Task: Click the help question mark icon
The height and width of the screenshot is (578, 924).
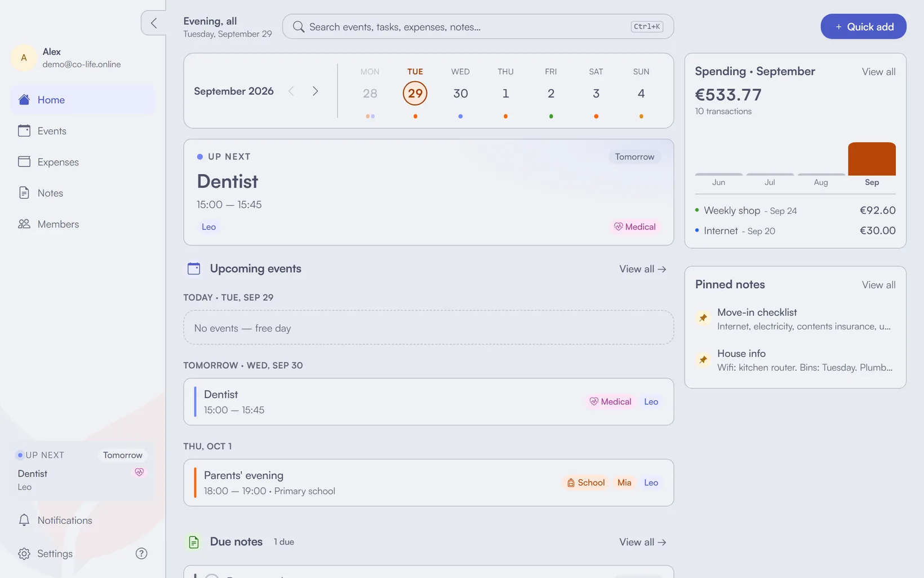Action: coord(141,554)
